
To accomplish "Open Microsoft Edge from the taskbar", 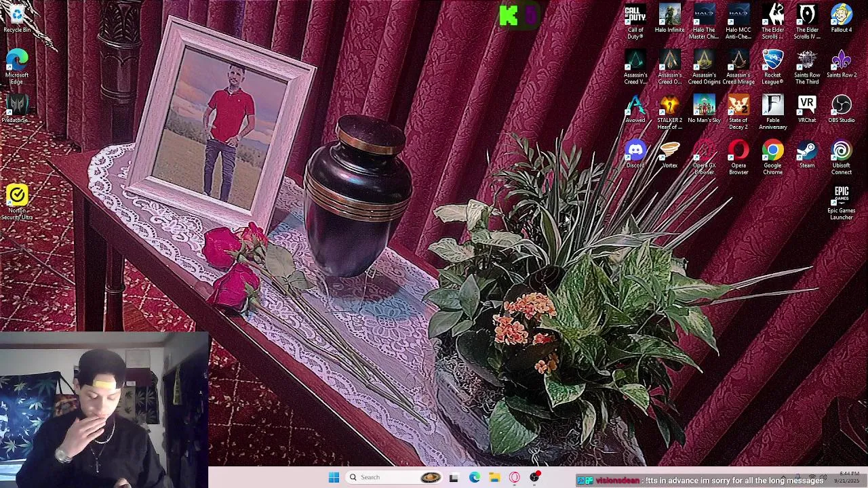I will tap(474, 477).
